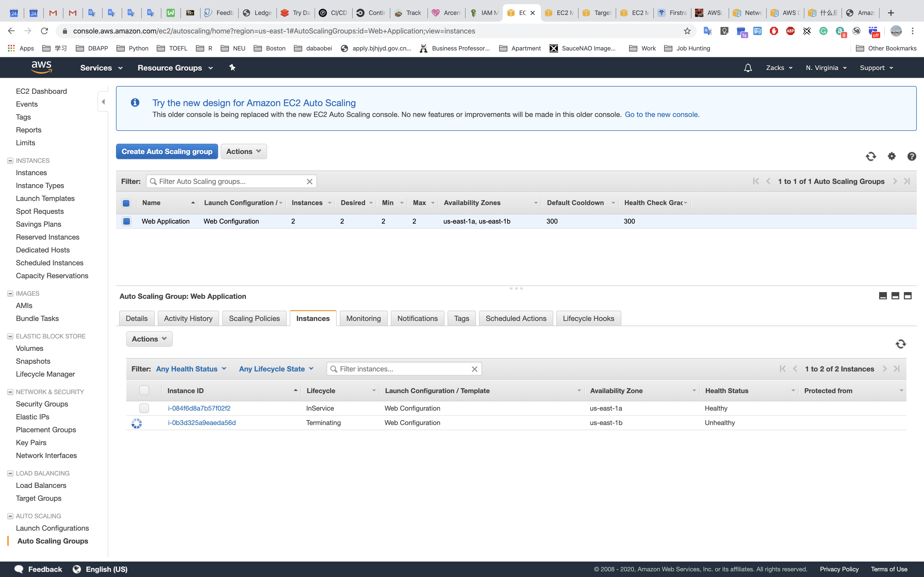Switch to the Activity History tab
924x577 pixels.
point(188,319)
